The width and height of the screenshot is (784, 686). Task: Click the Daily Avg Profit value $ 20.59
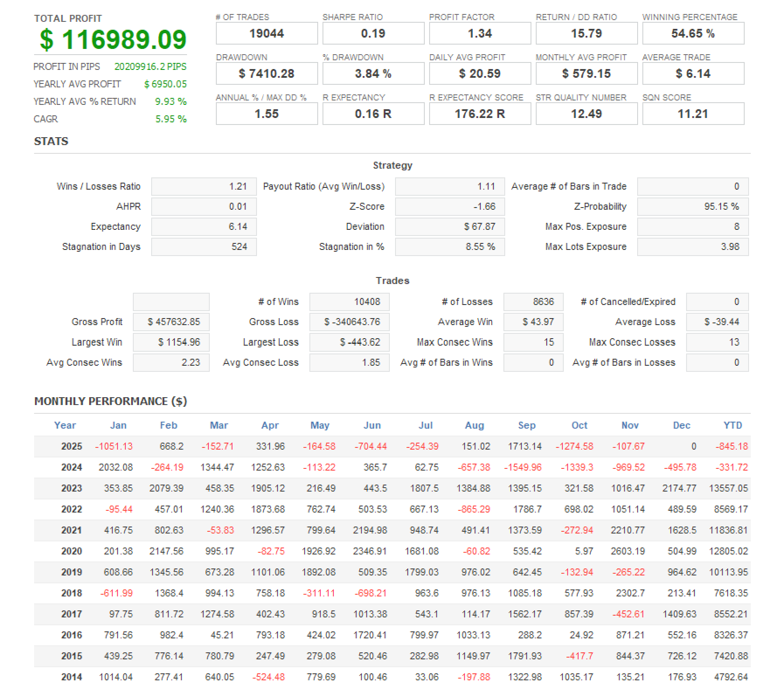coord(480,74)
